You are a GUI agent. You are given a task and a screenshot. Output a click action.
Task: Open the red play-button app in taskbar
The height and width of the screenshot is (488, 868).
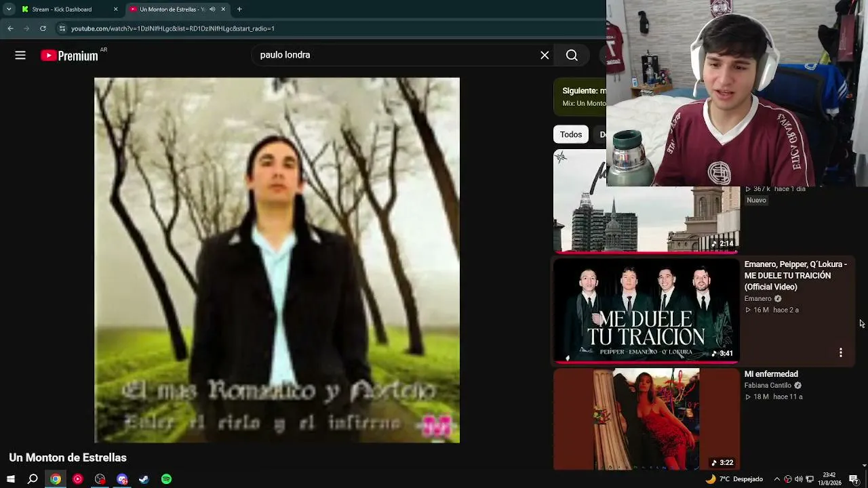coord(77,479)
